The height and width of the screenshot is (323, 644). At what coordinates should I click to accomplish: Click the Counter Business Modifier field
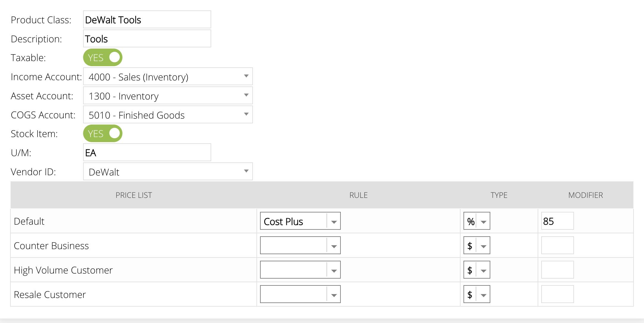557,246
